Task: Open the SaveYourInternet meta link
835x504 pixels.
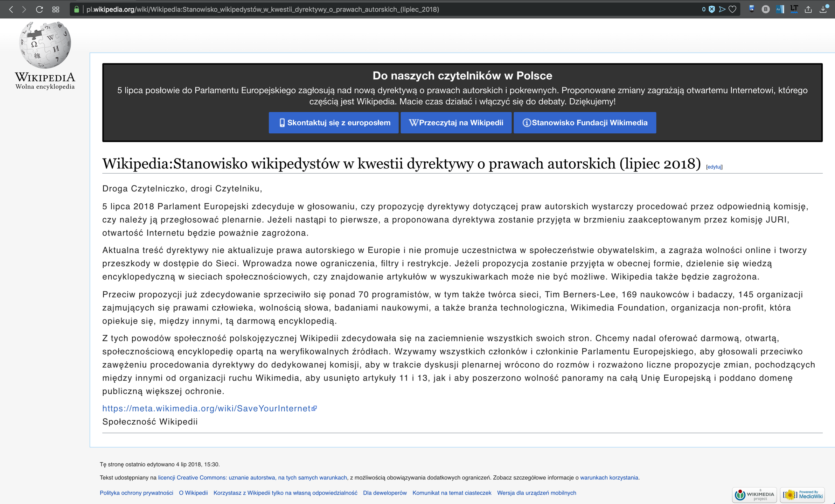Action: [207, 408]
